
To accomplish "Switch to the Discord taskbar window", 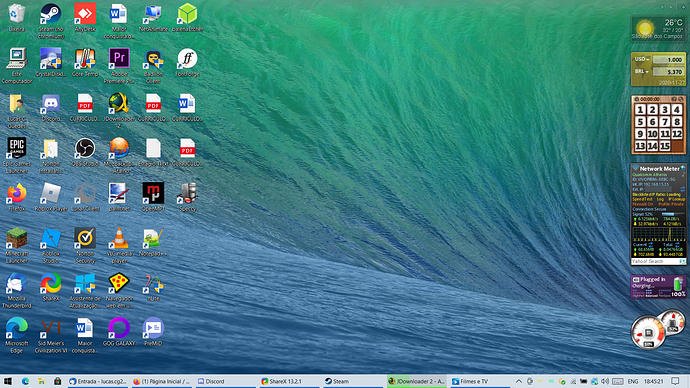I will tap(224, 381).
